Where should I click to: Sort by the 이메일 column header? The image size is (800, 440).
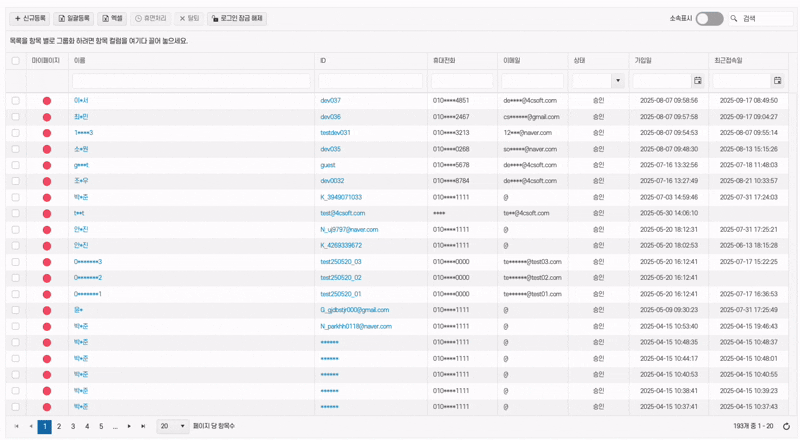pyautogui.click(x=512, y=61)
